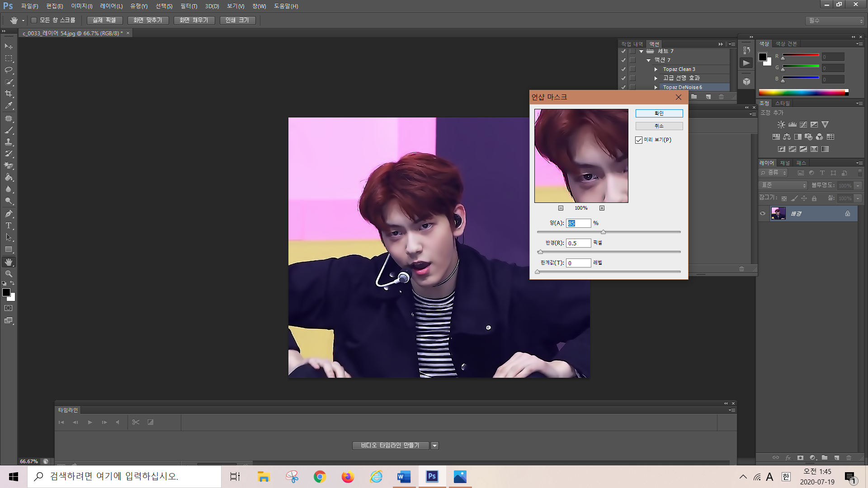Click the 확인 button in Unsharp Mask dialog

point(659,113)
